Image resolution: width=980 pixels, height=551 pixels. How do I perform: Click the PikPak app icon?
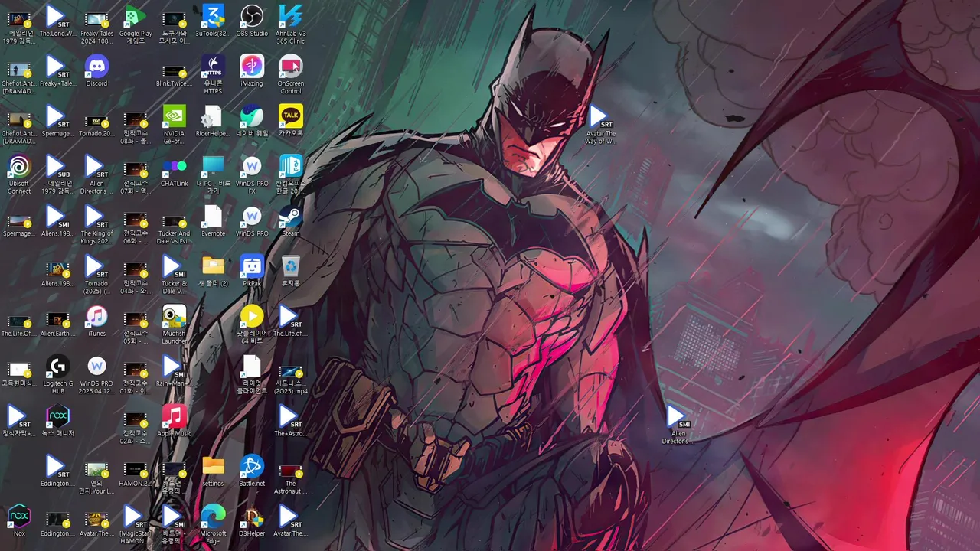point(252,272)
